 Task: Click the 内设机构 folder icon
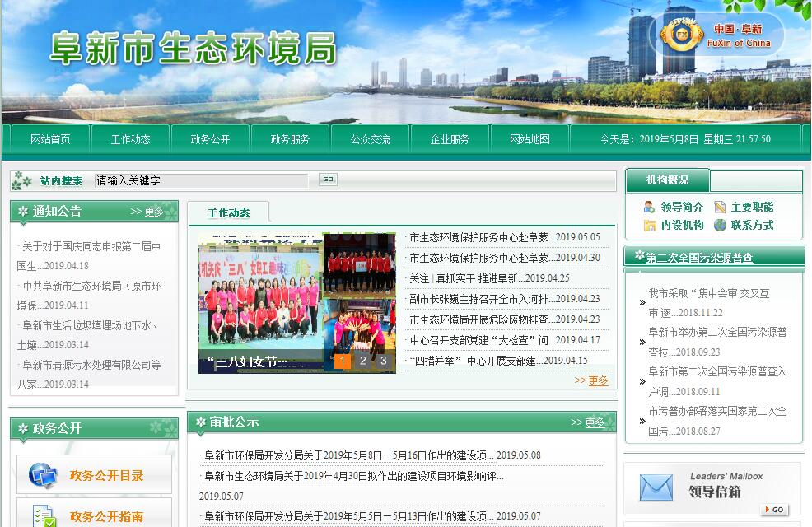(650, 226)
